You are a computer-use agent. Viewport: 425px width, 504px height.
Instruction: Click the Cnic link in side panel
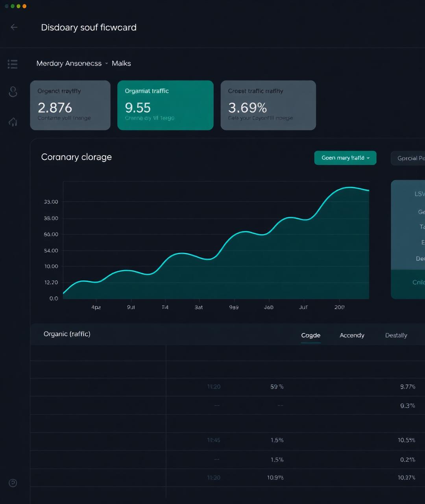pyautogui.click(x=418, y=282)
